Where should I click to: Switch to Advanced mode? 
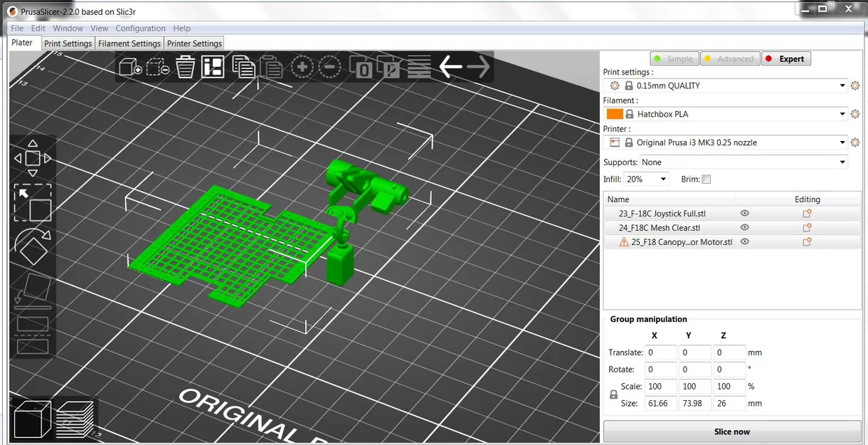(x=729, y=59)
